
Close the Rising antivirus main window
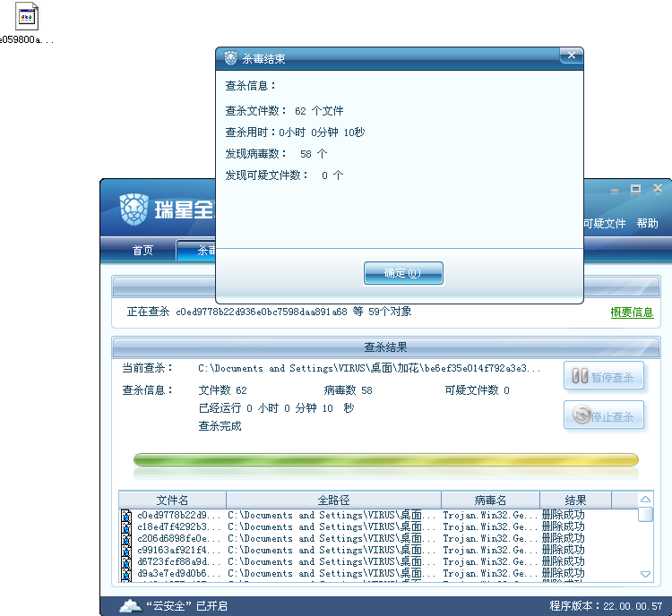tap(658, 189)
